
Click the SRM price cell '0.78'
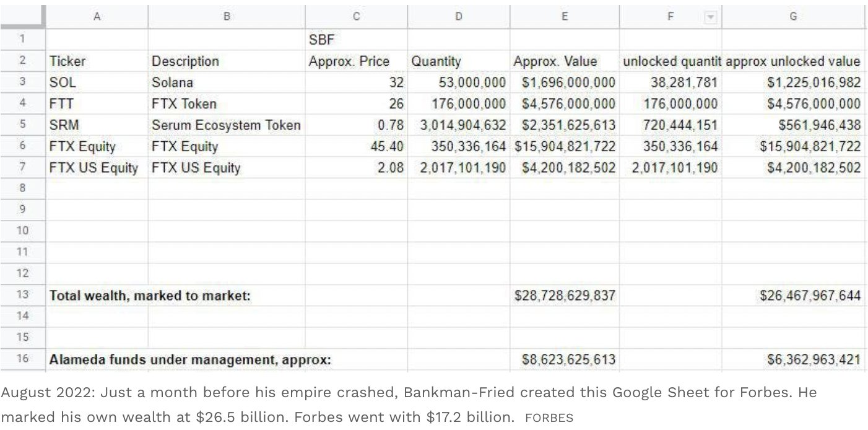(x=357, y=125)
